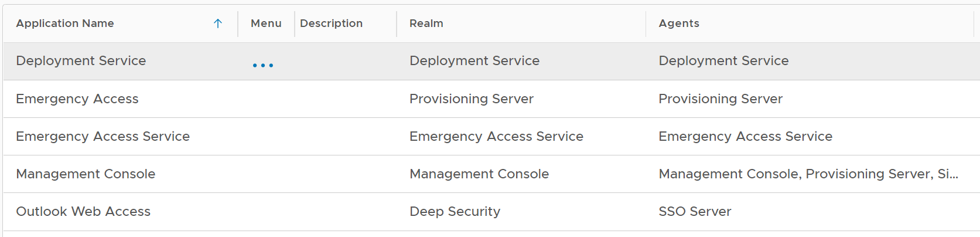980x237 pixels.
Task: Select the Emergency Access application row
Action: click(77, 99)
